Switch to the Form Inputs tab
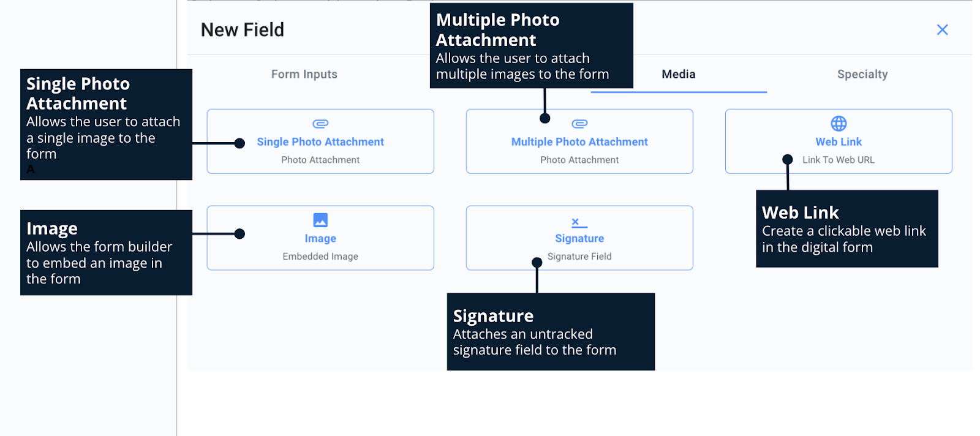The height and width of the screenshot is (436, 980). tap(304, 74)
